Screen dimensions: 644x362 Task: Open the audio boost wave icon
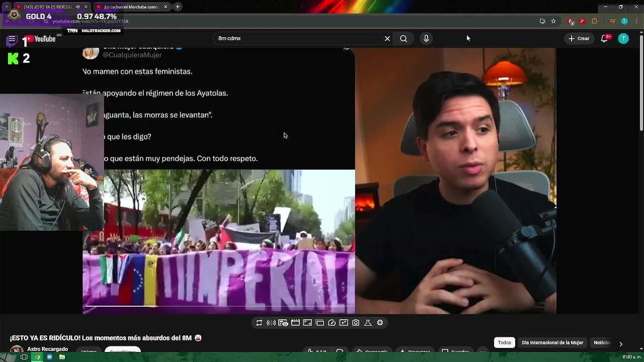pyautogui.click(x=271, y=323)
